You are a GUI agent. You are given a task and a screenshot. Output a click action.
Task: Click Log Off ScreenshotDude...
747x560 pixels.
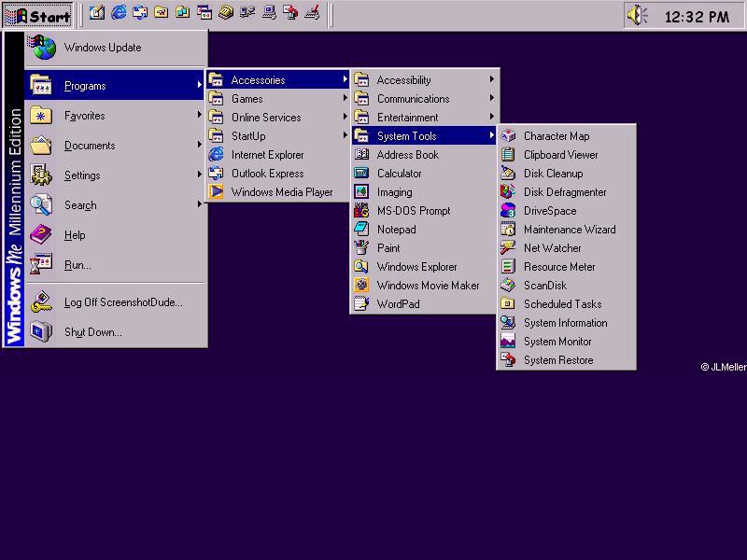pyautogui.click(x=116, y=302)
